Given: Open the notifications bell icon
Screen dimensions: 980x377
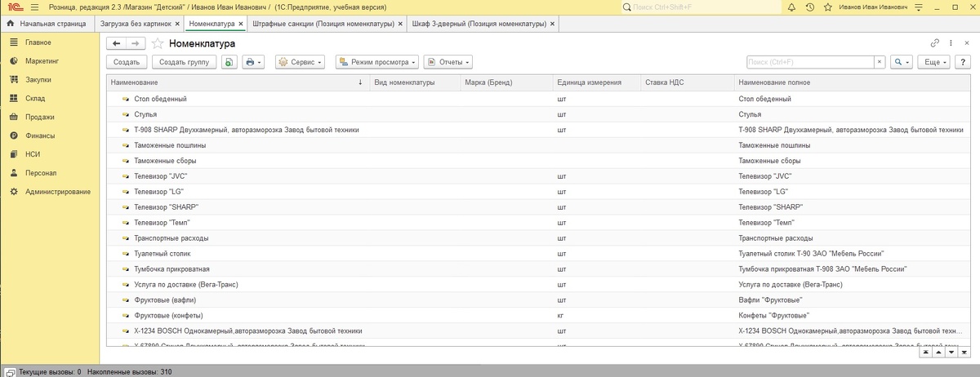Looking at the screenshot, I should [791, 7].
